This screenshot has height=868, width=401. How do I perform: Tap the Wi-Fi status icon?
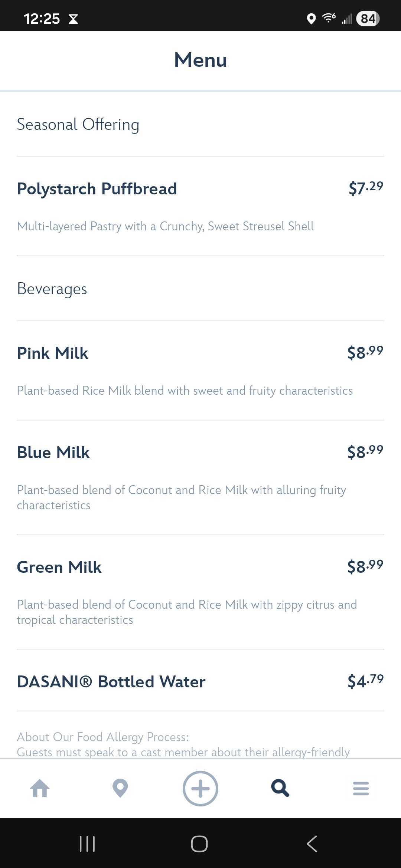329,18
